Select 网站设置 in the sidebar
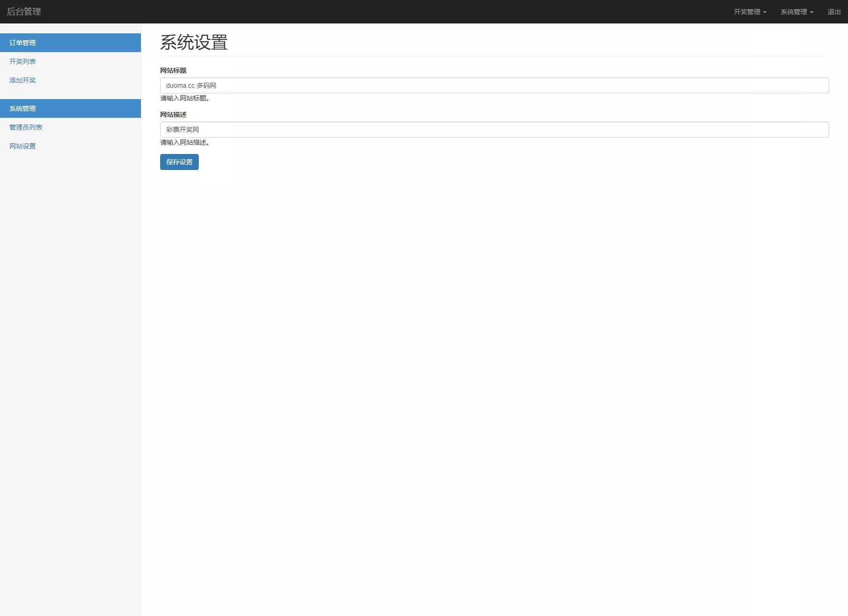 coord(23,146)
